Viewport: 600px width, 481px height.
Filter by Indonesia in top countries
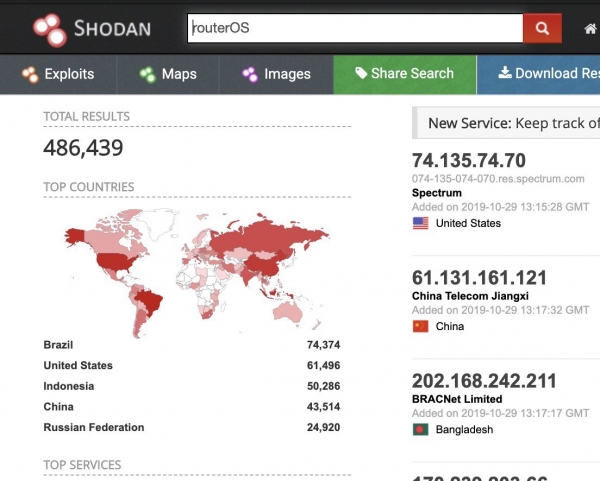[69, 386]
